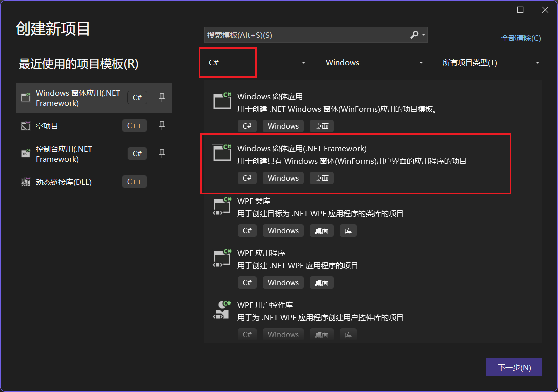This screenshot has width=558, height=392.
Task: Open the C# language dropdown
Action: [303, 62]
